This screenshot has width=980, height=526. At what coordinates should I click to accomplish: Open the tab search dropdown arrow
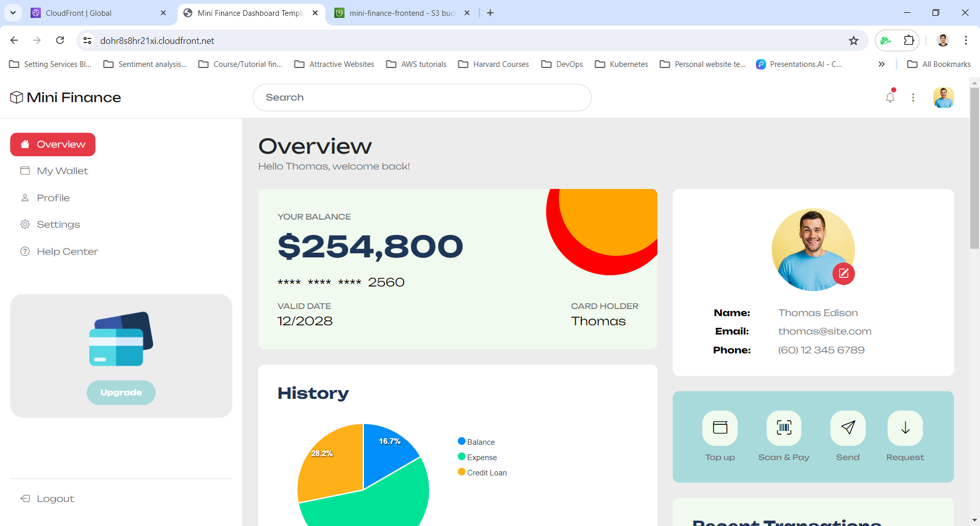click(13, 13)
